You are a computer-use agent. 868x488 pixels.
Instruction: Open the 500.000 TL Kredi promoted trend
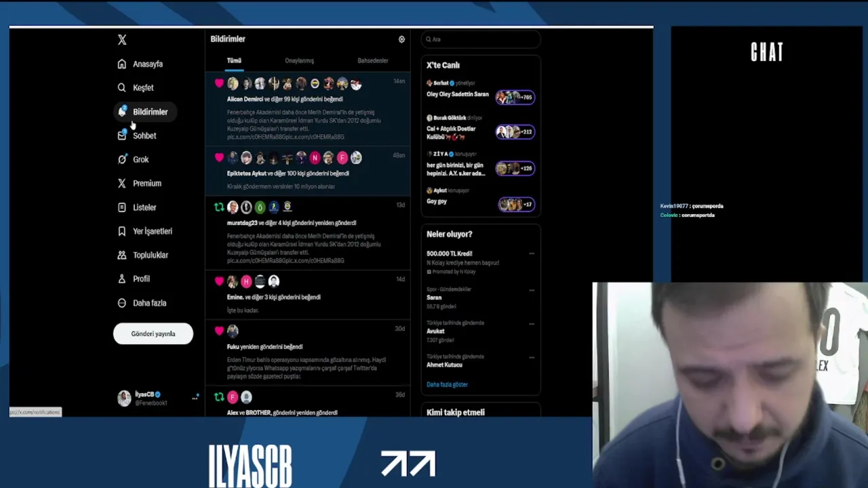pos(480,262)
